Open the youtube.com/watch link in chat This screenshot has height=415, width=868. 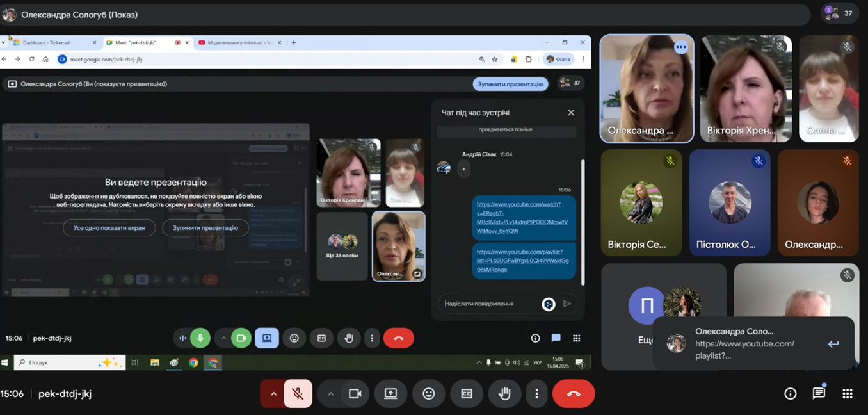tap(518, 218)
